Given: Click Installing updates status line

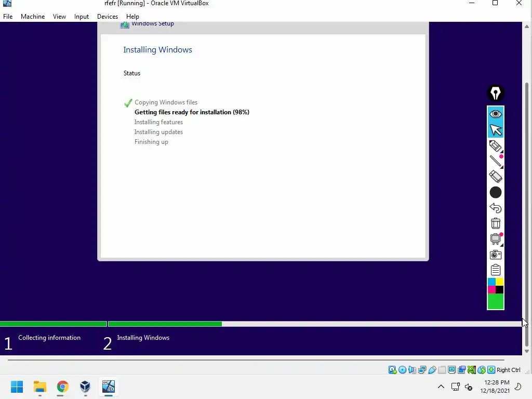Looking at the screenshot, I should [x=158, y=131].
